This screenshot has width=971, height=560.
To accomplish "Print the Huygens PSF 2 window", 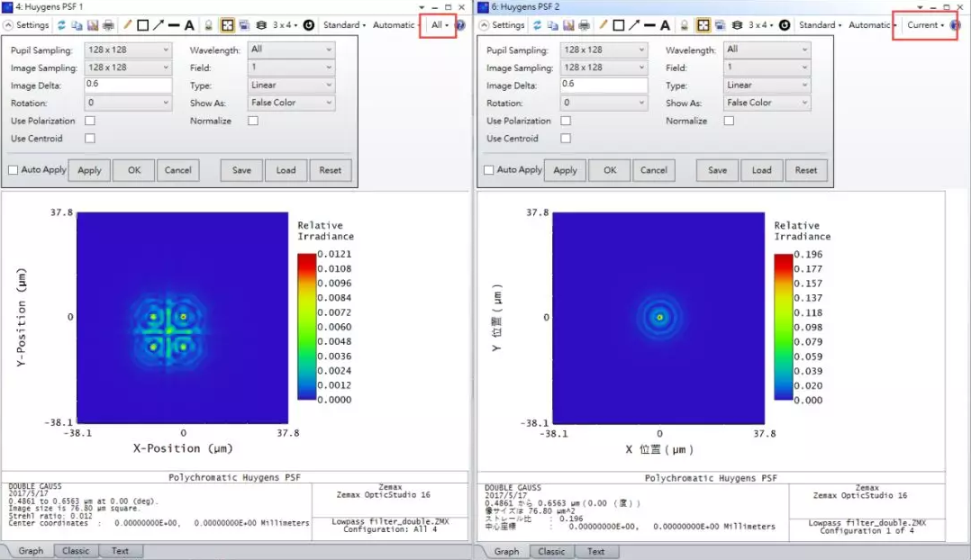I will coord(584,25).
